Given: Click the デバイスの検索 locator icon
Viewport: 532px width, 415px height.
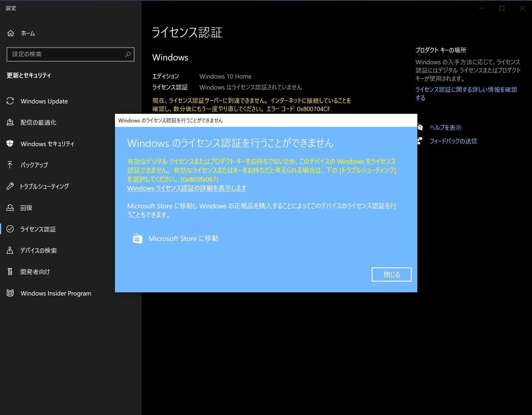Looking at the screenshot, I should coord(10,250).
